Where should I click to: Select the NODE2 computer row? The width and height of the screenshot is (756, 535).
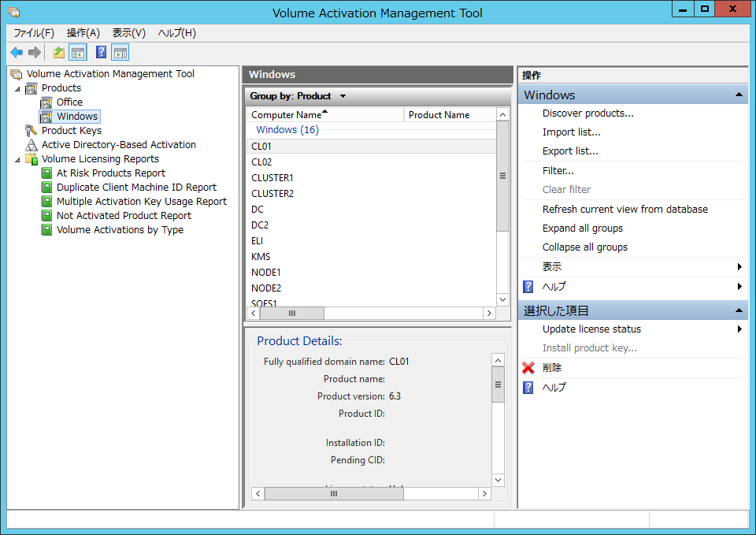coord(371,288)
